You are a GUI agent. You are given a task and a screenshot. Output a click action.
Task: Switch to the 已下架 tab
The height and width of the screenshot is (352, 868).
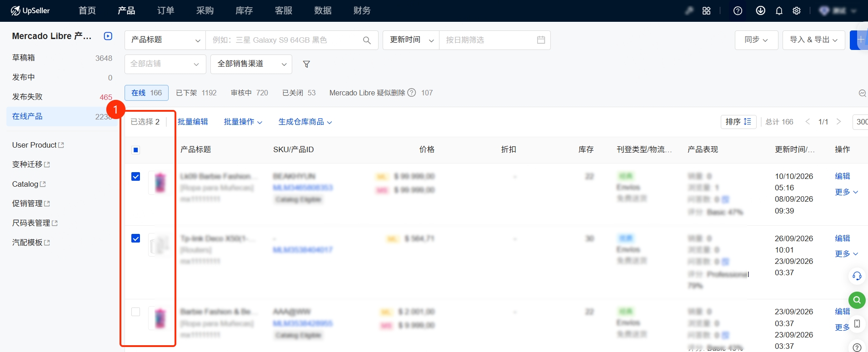[196, 93]
